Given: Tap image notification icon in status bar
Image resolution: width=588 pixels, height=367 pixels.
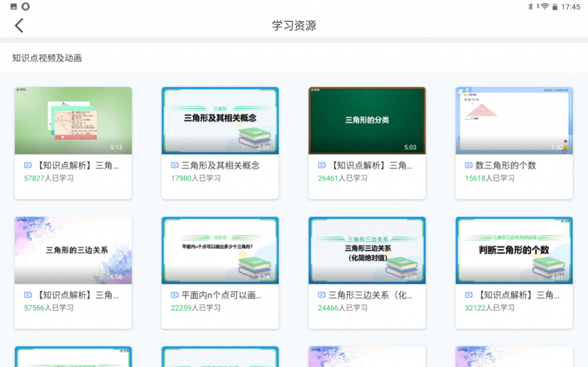Looking at the screenshot, I should tap(14, 6).
